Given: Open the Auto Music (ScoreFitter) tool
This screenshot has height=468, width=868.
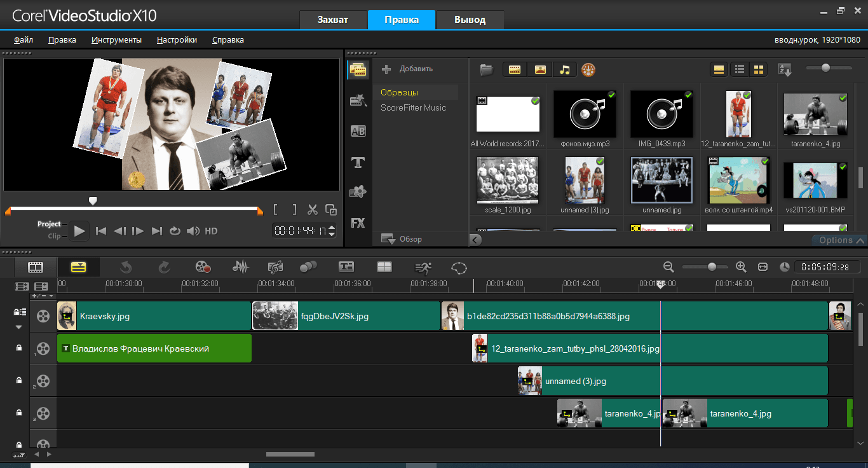Looking at the screenshot, I should [x=275, y=267].
